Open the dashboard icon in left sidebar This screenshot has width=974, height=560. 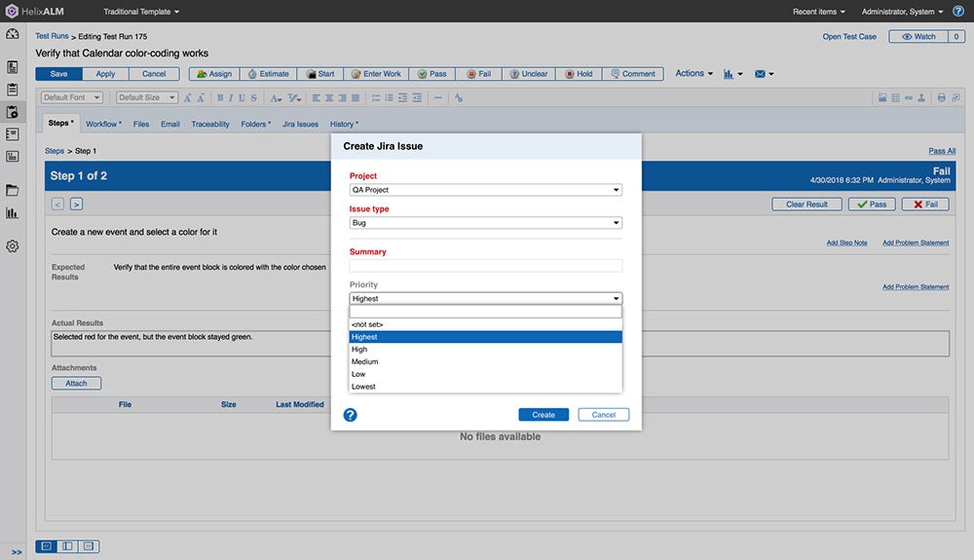tap(13, 34)
